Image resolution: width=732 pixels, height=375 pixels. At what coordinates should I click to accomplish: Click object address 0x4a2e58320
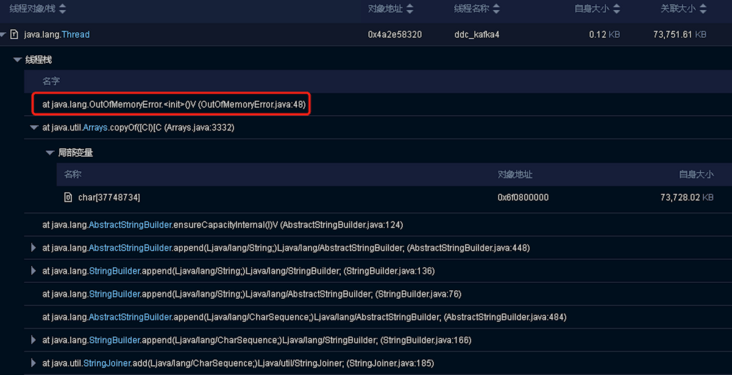395,35
